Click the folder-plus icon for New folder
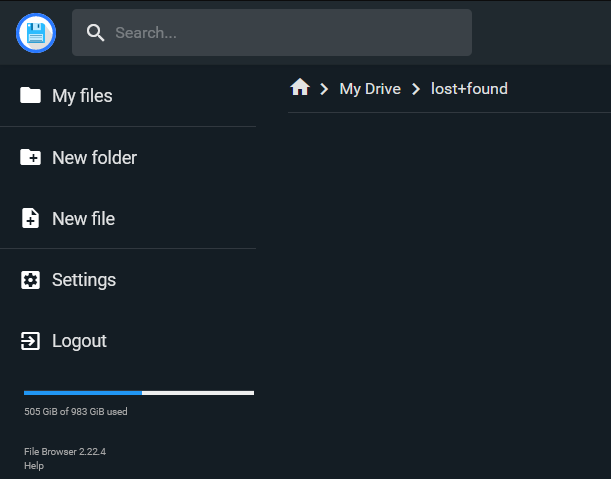The width and height of the screenshot is (611, 479). click(x=30, y=157)
